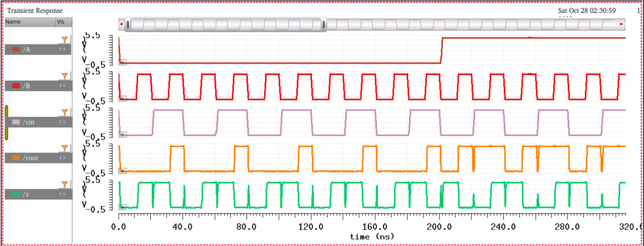Click the yellow strip selection handle beside /cin

click(x=6, y=123)
